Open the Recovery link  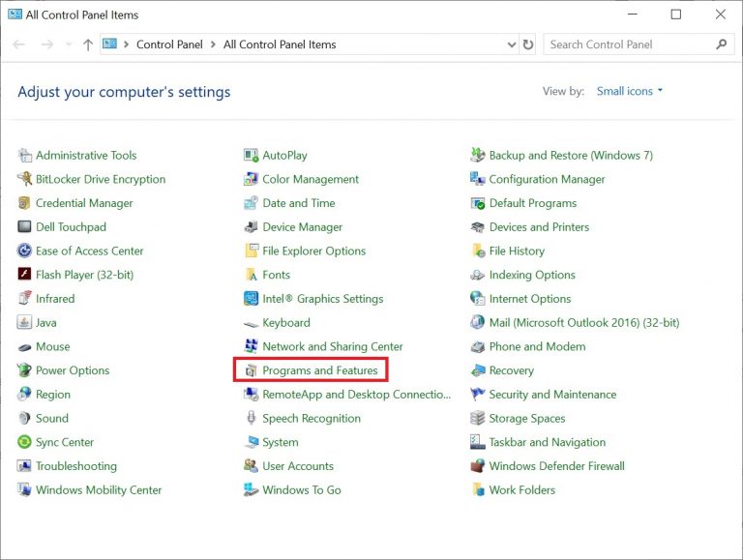pyautogui.click(x=511, y=370)
